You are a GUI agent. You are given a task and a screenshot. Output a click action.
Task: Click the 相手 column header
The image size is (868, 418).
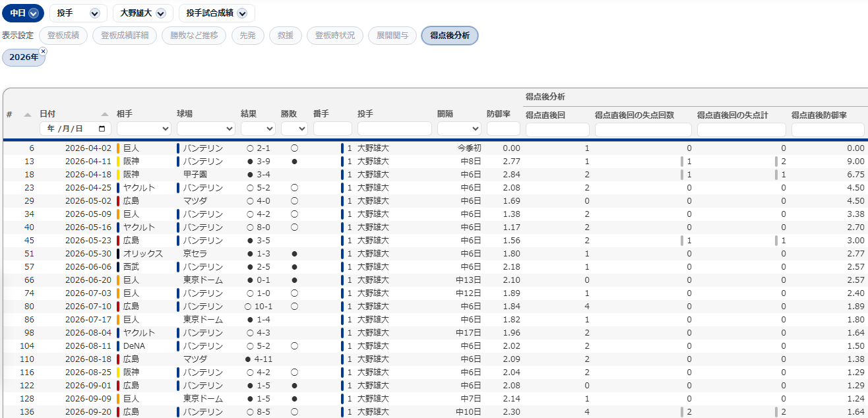(x=124, y=113)
